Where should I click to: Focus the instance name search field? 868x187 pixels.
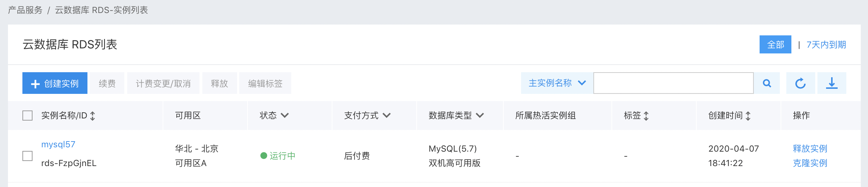pyautogui.click(x=674, y=83)
